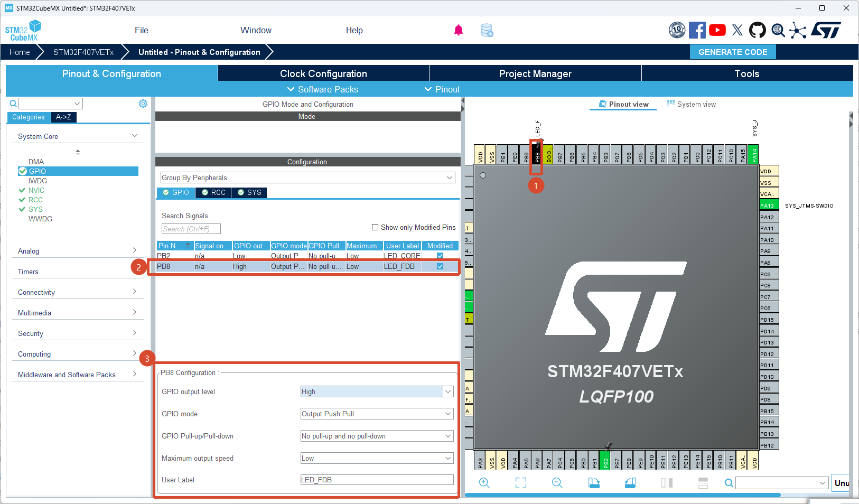Click the Search Signals input field
This screenshot has height=504, width=859.
point(191,229)
